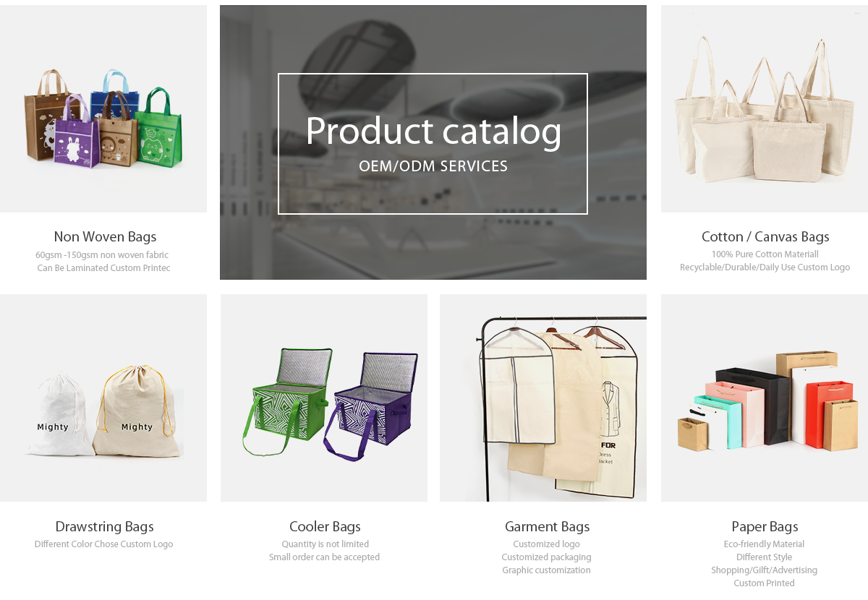Image resolution: width=868 pixels, height=600 pixels.
Task: Open the Non Woven Bags product image
Action: [x=103, y=108]
